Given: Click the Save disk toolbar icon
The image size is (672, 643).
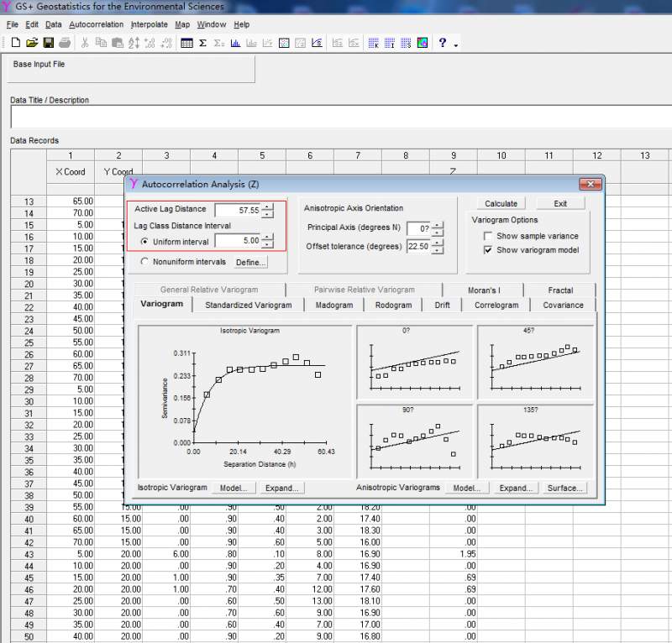Looking at the screenshot, I should tap(49, 43).
